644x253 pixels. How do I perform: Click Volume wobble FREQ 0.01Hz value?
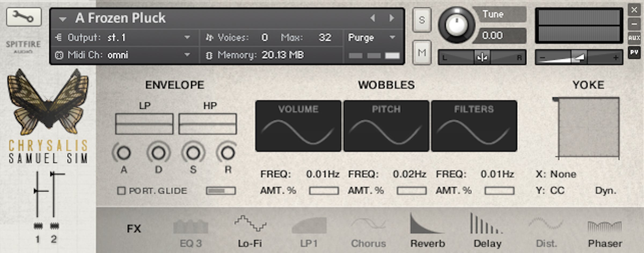point(323,174)
